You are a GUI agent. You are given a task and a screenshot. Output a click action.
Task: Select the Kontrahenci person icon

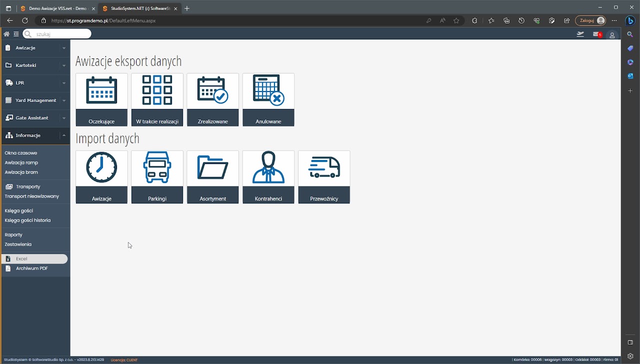click(268, 167)
